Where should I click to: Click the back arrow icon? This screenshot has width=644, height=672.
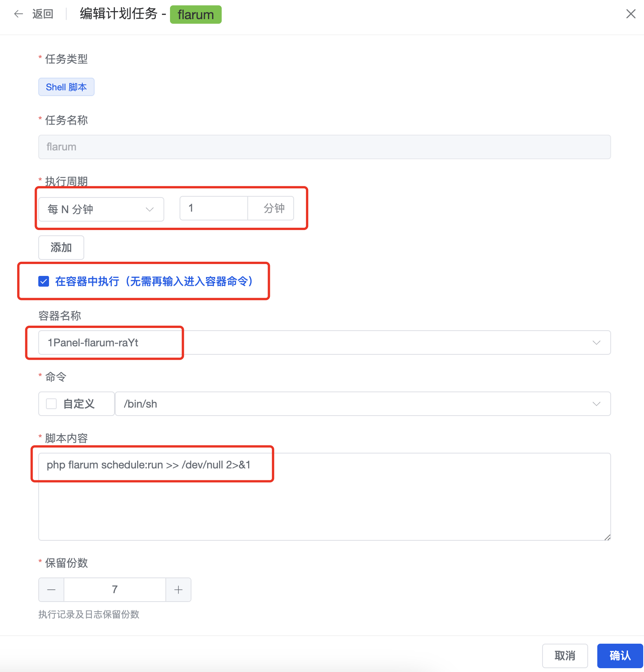coord(18,14)
